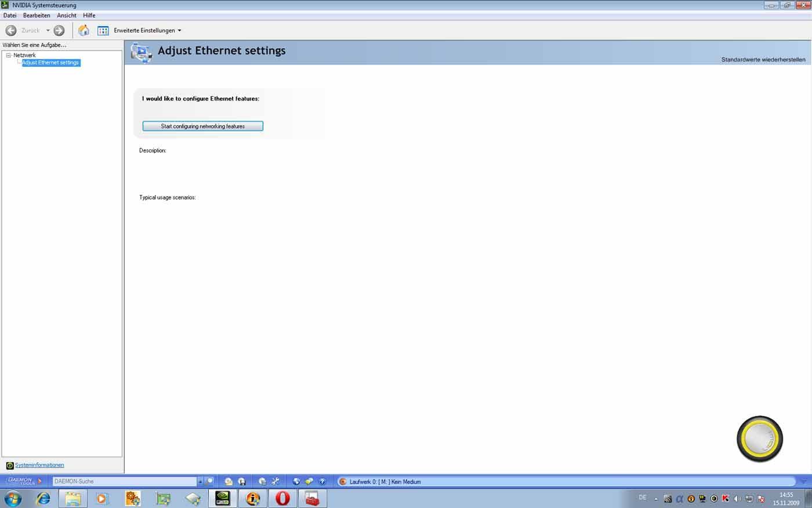
Task: Click the DAEMON help question icon
Action: (322, 481)
